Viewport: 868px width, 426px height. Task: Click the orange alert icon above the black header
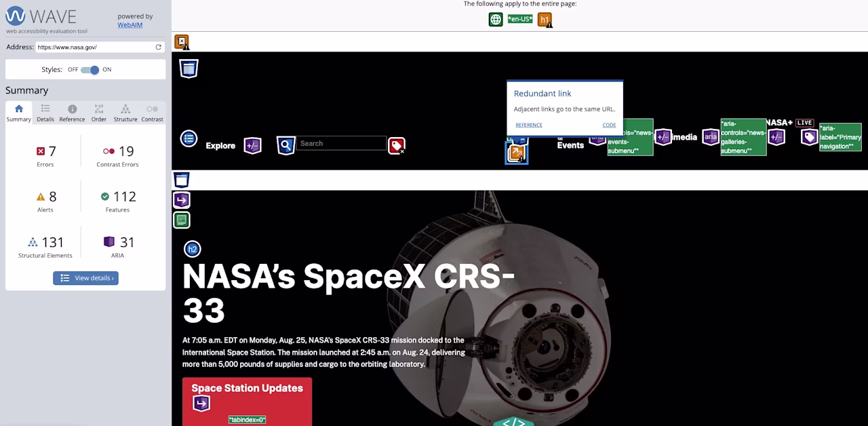point(182,42)
